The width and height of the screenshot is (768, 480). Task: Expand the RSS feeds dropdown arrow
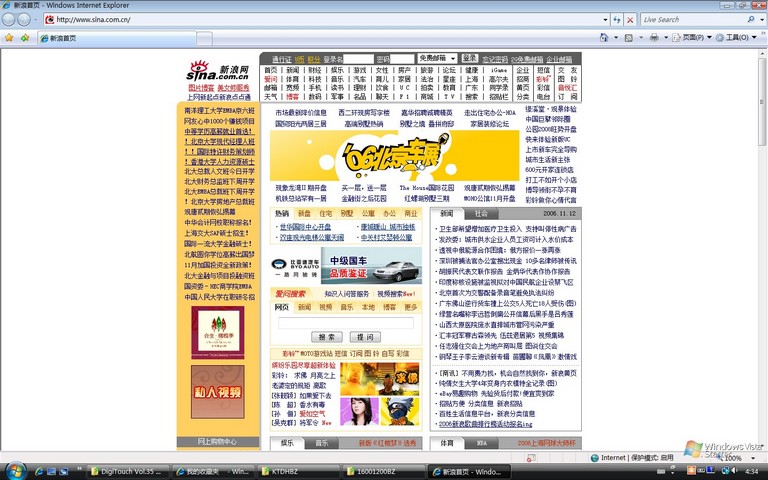pyautogui.click(x=641, y=37)
